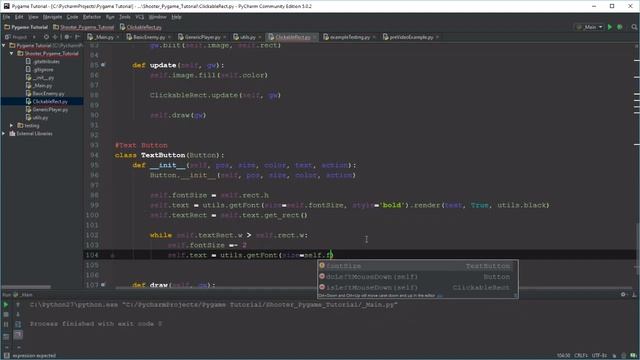The image size is (640, 360).
Task: Open the Edit menu
Action: click(x=19, y=17)
